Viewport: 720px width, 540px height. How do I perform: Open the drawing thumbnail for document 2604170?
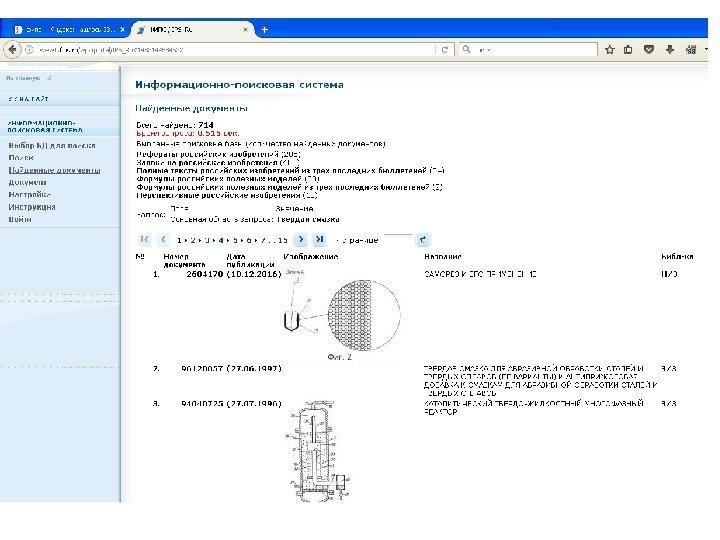tap(342, 316)
